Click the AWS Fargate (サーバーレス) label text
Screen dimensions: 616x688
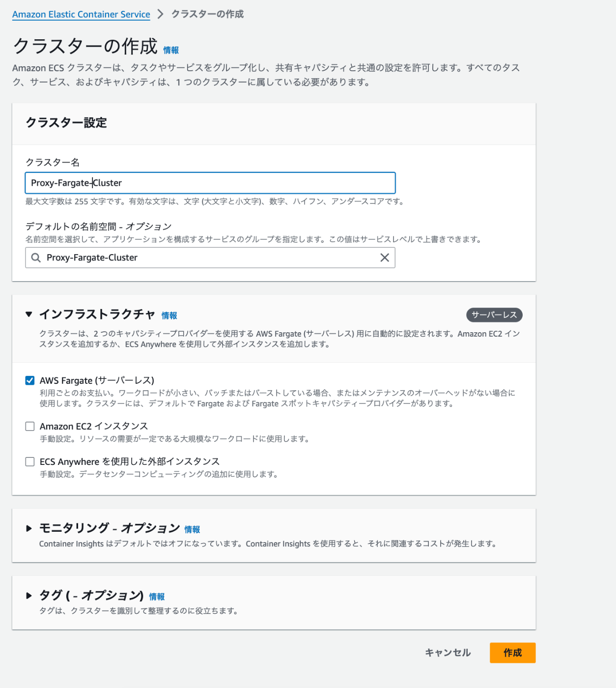[x=97, y=380]
